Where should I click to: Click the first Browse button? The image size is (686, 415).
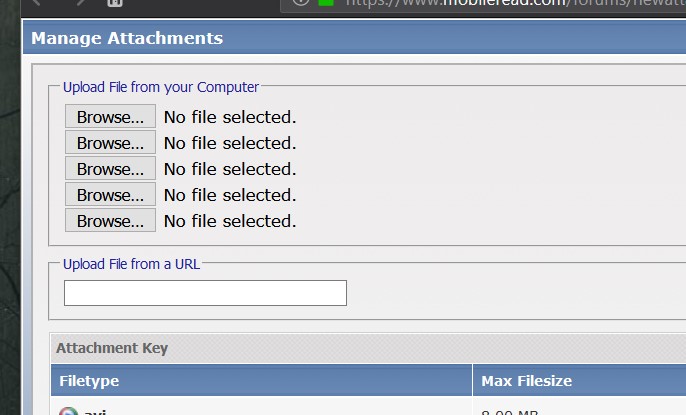tap(110, 117)
